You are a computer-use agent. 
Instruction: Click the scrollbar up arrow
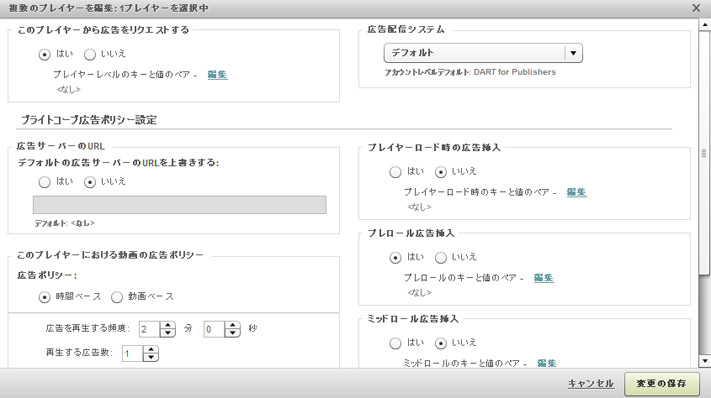[705, 24]
